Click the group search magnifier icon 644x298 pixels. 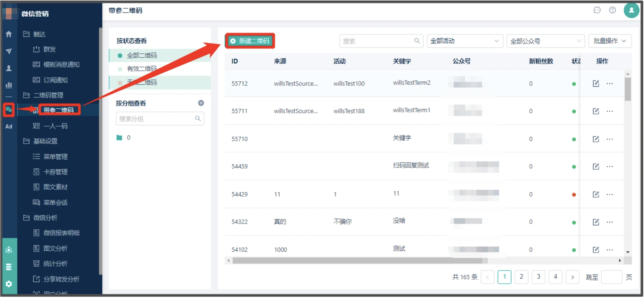coord(198,119)
